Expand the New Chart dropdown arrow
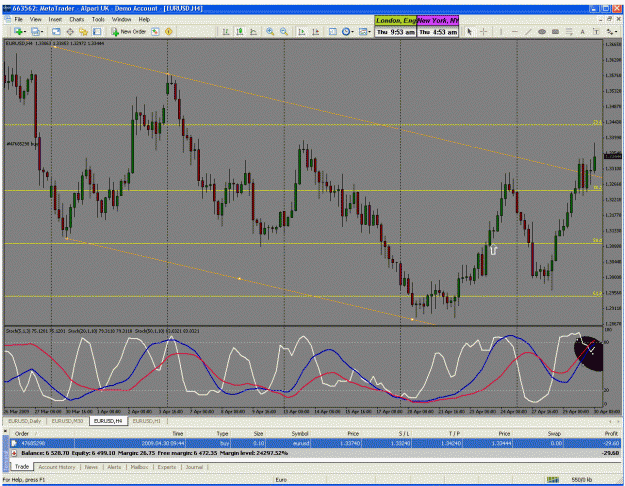This screenshot has height=486, width=625. [x=25, y=32]
